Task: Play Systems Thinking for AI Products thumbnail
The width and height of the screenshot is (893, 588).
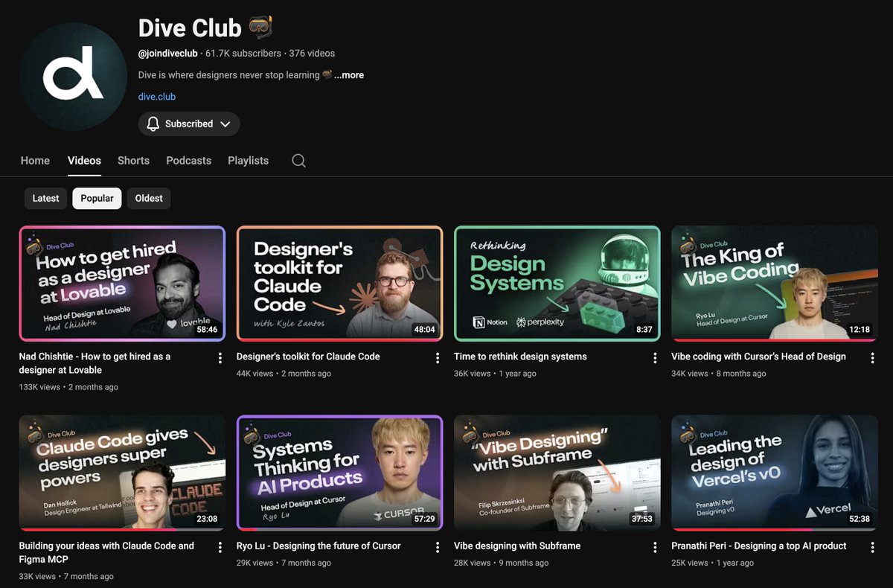Action: click(339, 473)
